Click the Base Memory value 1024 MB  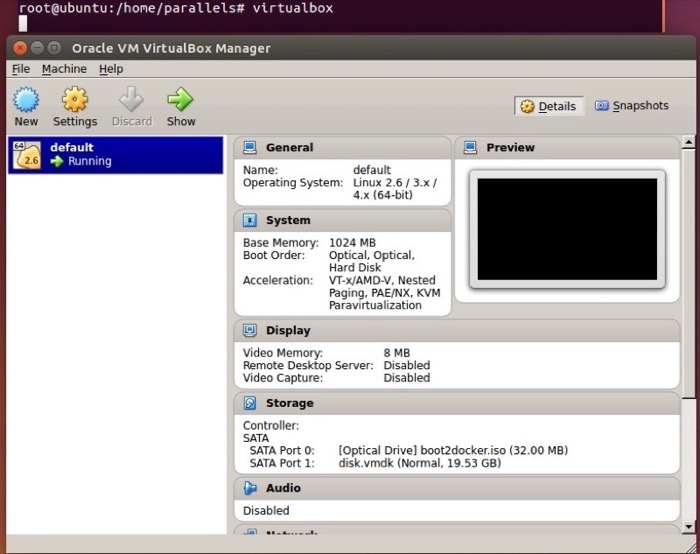[x=352, y=243]
